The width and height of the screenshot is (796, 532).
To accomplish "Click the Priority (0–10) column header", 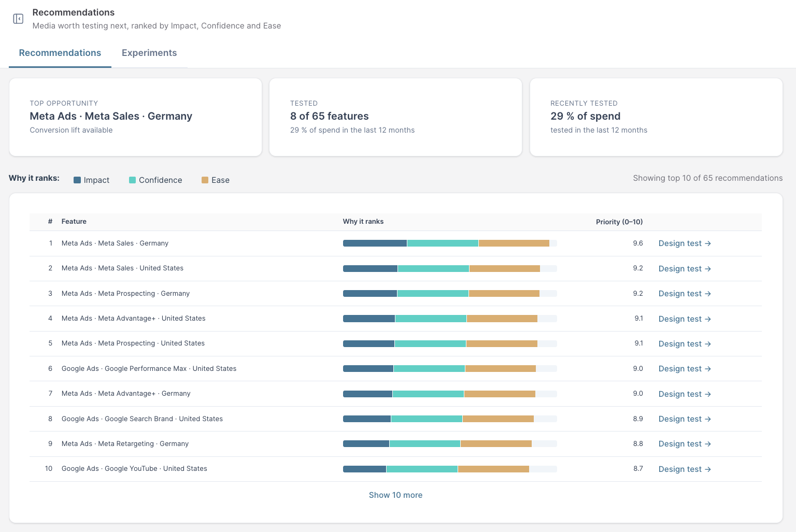I will (x=619, y=222).
